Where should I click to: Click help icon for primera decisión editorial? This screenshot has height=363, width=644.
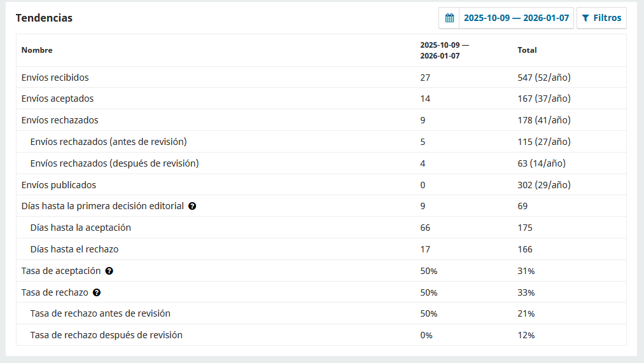(x=192, y=206)
